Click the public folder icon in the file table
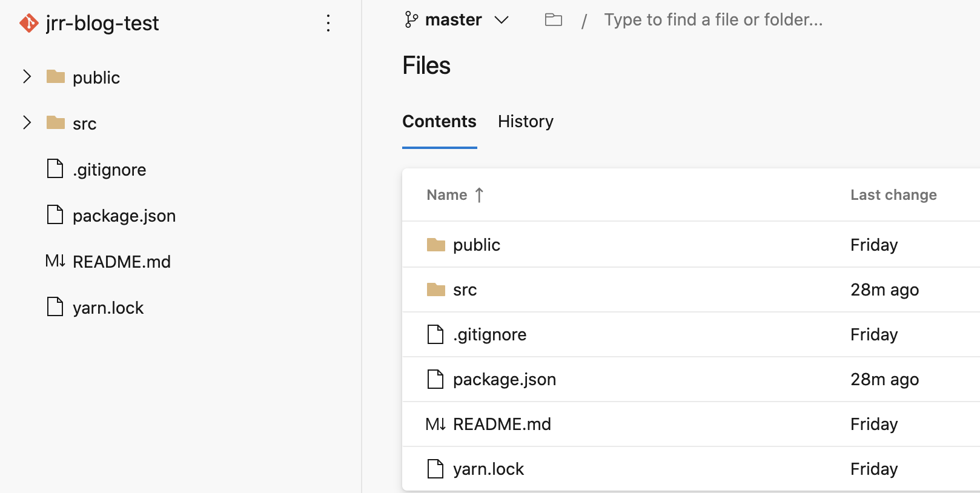This screenshot has width=980, height=493. [435, 245]
